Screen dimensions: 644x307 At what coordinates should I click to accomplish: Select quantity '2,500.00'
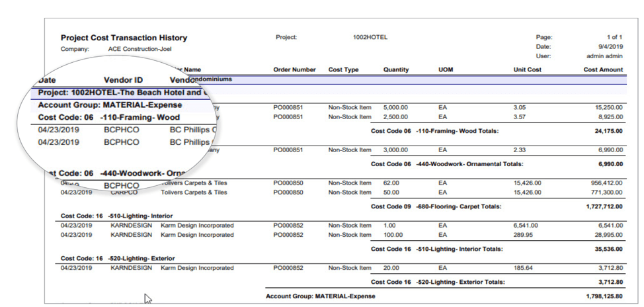[395, 117]
